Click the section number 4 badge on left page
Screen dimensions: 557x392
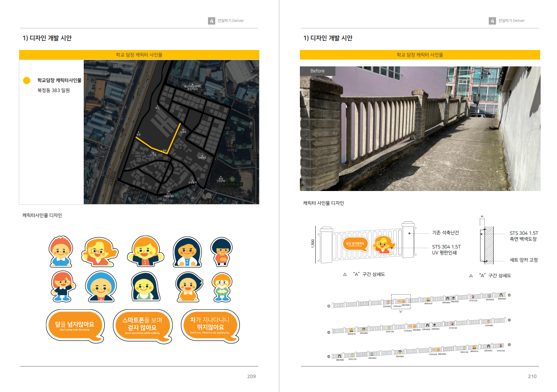point(212,21)
